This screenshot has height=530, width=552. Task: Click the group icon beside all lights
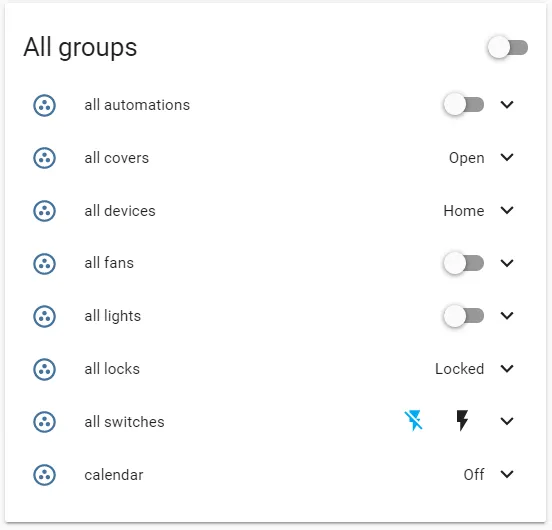click(x=44, y=316)
